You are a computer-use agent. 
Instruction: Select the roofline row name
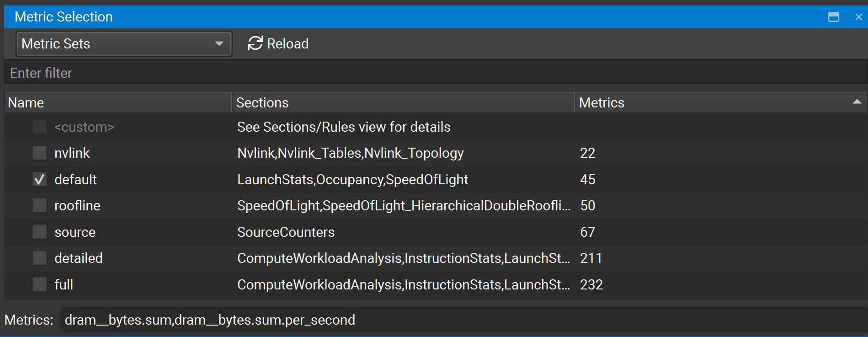point(77,205)
